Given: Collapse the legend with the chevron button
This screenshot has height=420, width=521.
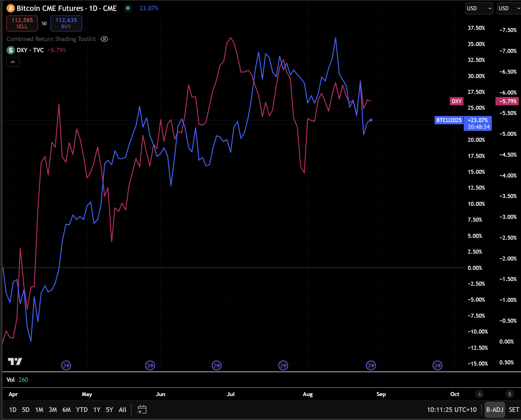Looking at the screenshot, I should point(13,62).
